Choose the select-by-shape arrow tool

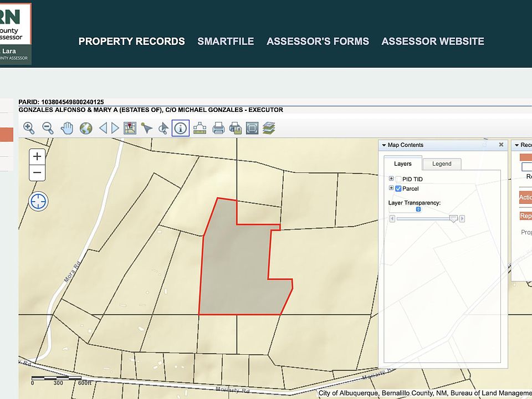click(x=163, y=128)
